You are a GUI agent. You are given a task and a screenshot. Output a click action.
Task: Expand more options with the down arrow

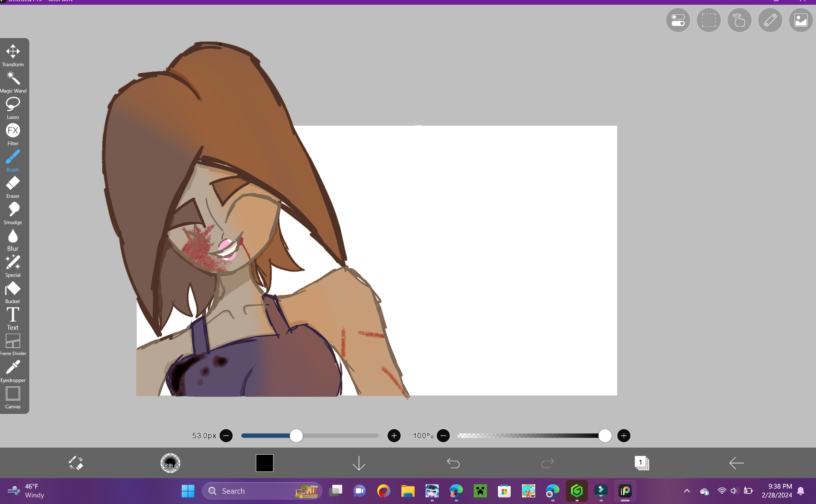click(359, 463)
